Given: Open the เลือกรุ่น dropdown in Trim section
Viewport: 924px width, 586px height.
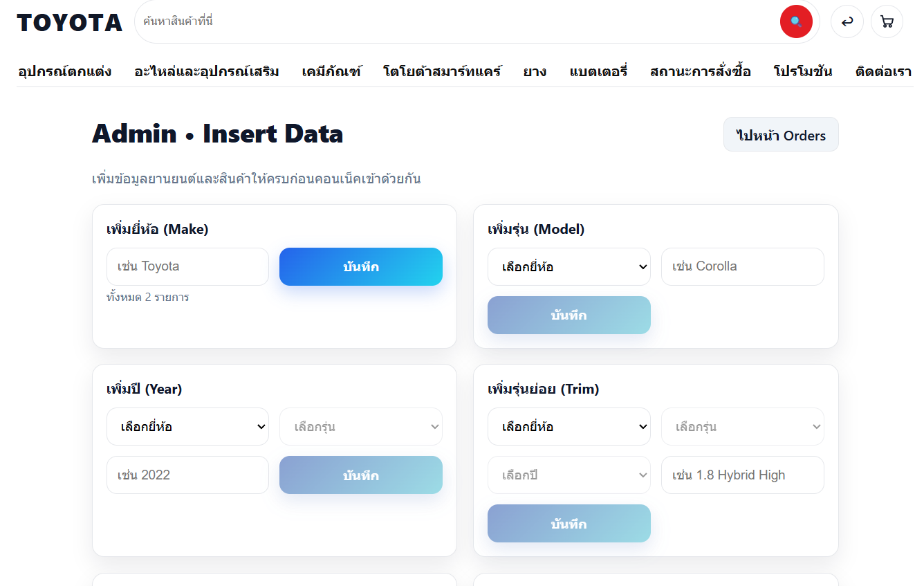Looking at the screenshot, I should (x=742, y=426).
